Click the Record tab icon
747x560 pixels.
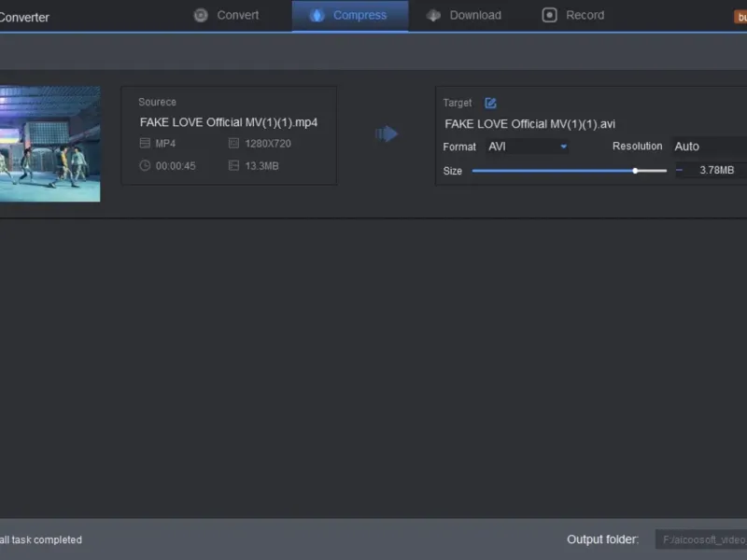coord(549,15)
